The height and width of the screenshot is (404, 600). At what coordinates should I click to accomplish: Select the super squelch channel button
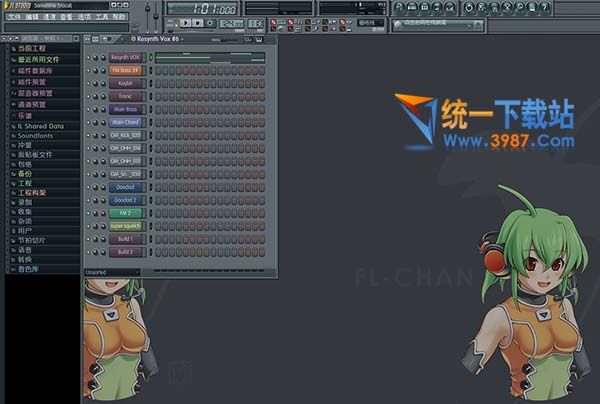(126, 226)
